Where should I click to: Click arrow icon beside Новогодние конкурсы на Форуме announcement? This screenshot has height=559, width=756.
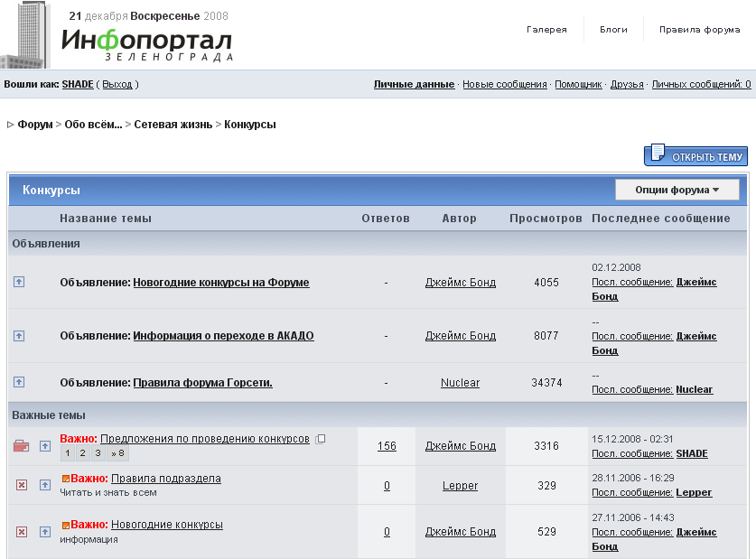(x=19, y=282)
